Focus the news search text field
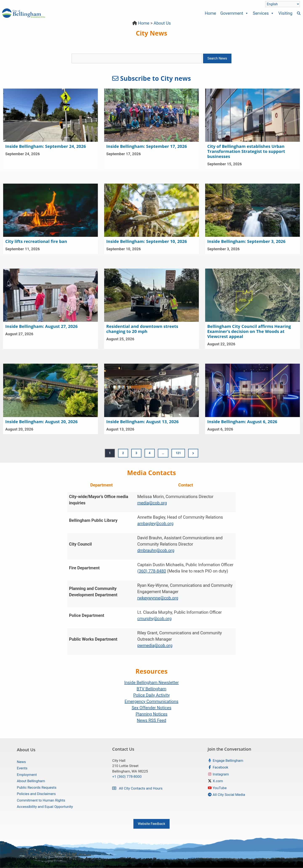303x868 pixels. coord(137,58)
